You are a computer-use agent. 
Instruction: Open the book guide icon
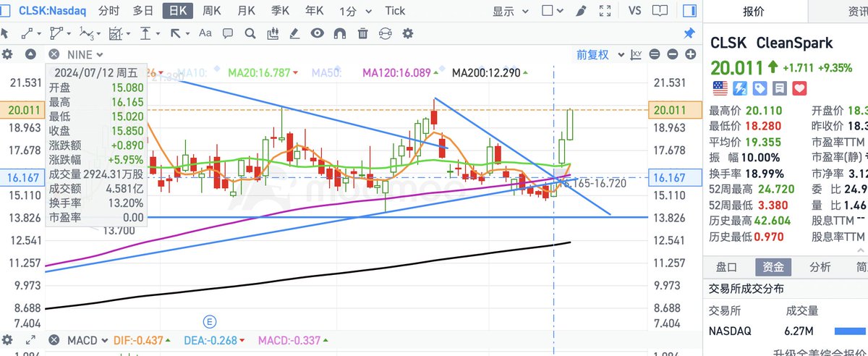[x=660, y=11]
